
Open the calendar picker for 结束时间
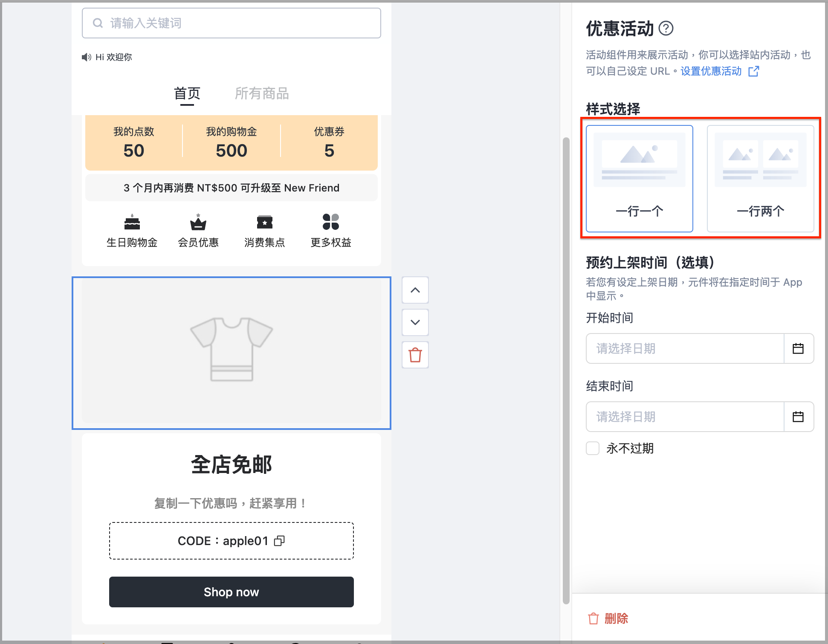[x=798, y=417]
